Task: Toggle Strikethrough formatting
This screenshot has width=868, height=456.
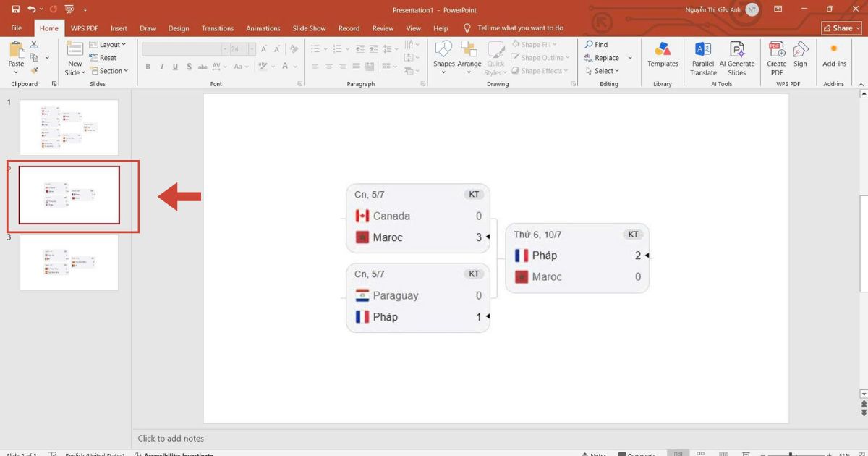Action: (x=203, y=67)
